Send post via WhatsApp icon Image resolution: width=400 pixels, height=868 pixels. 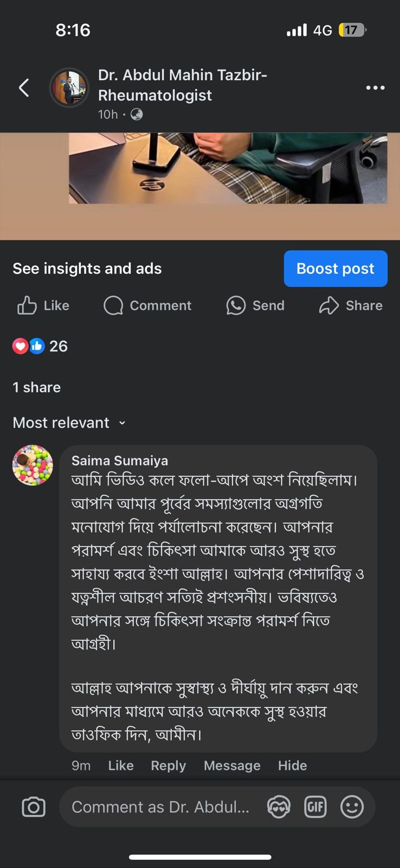coord(236,305)
